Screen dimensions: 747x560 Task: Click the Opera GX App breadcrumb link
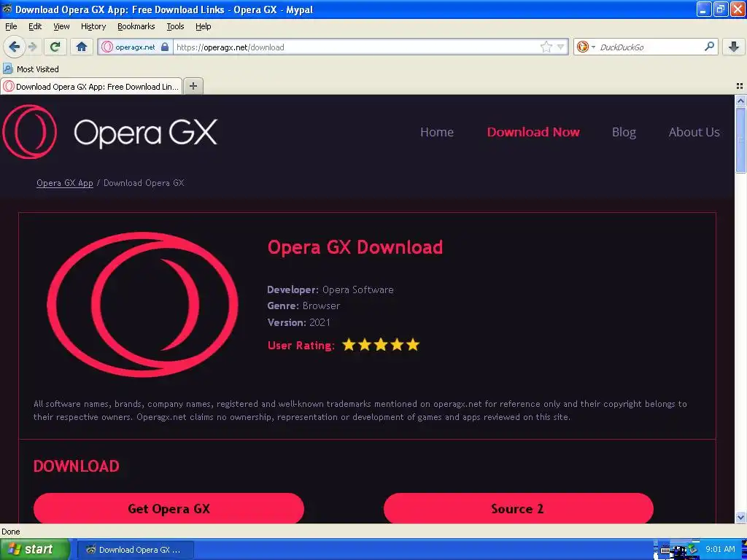tap(65, 183)
